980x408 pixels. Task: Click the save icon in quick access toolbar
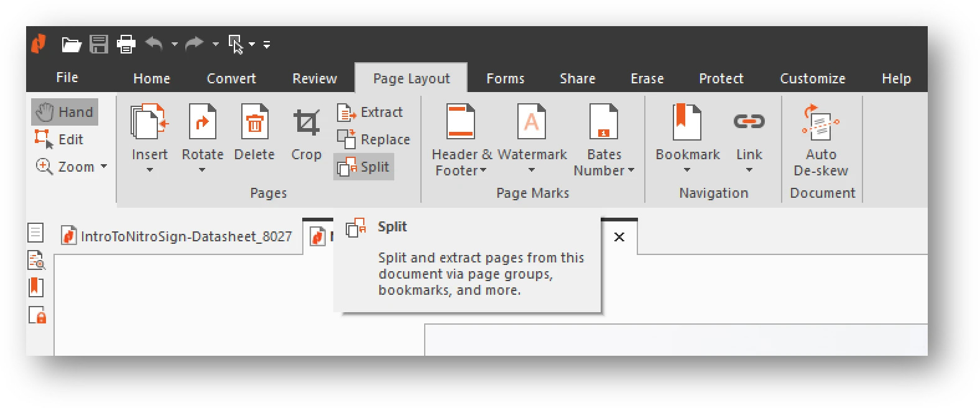(99, 44)
